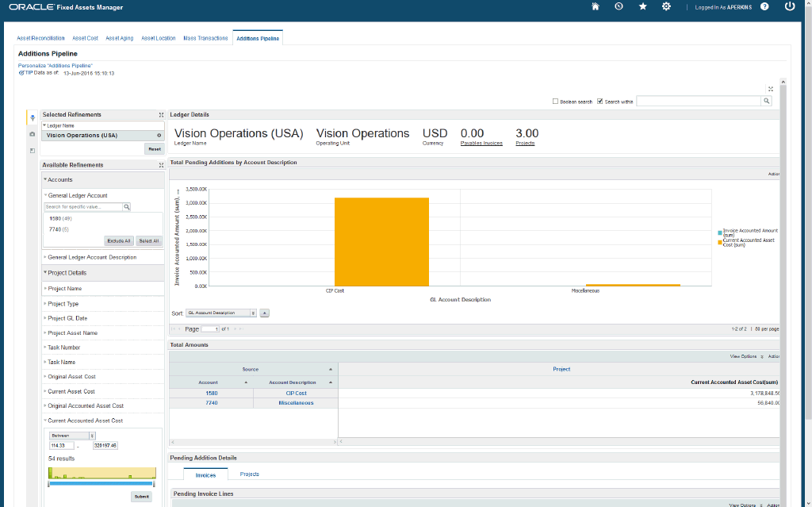Image resolution: width=812 pixels, height=507 pixels.
Task: Sort the Account Description column arrow
Action: click(x=331, y=382)
